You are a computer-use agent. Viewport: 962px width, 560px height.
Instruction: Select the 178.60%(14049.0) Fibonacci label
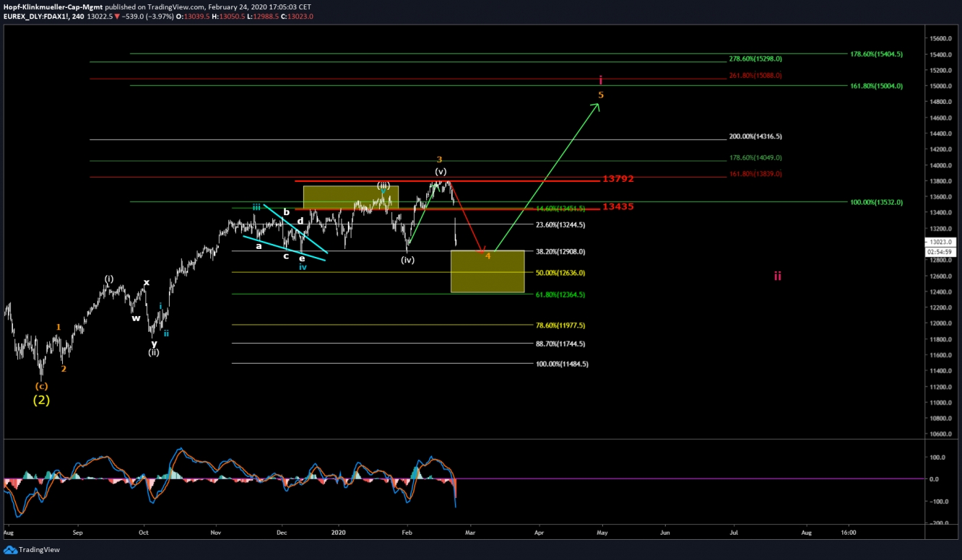(x=755, y=157)
